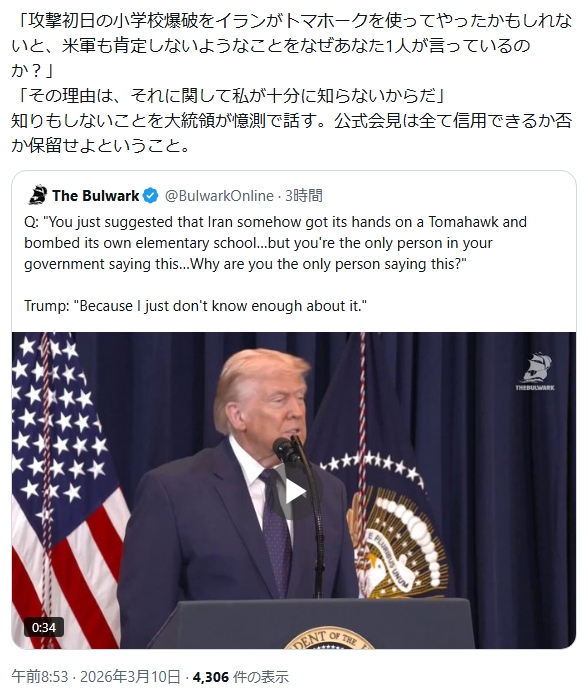The image size is (588, 693).
Task: Click the 午前8:53 post time
Action: tap(40, 677)
